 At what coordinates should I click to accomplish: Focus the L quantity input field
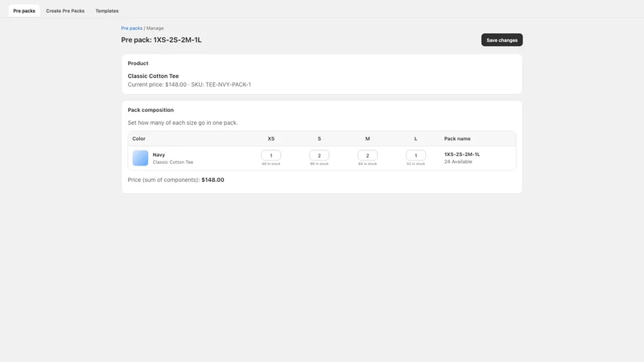[x=415, y=155]
